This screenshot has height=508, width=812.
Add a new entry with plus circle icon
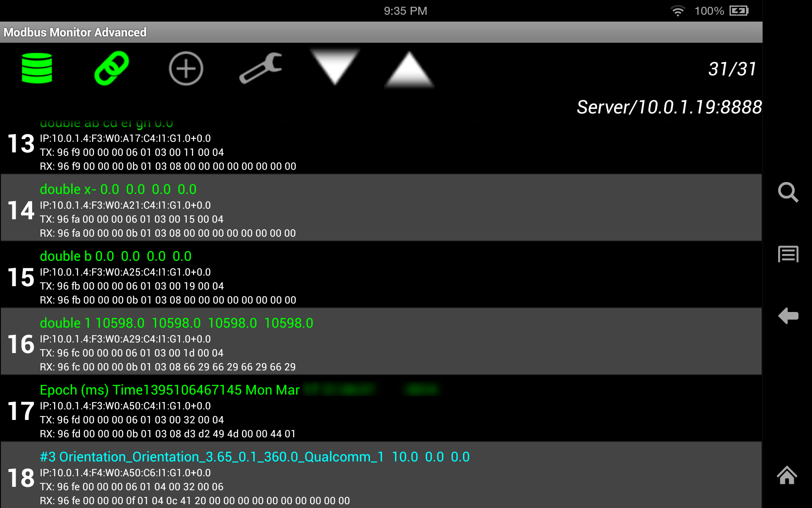coord(186,69)
